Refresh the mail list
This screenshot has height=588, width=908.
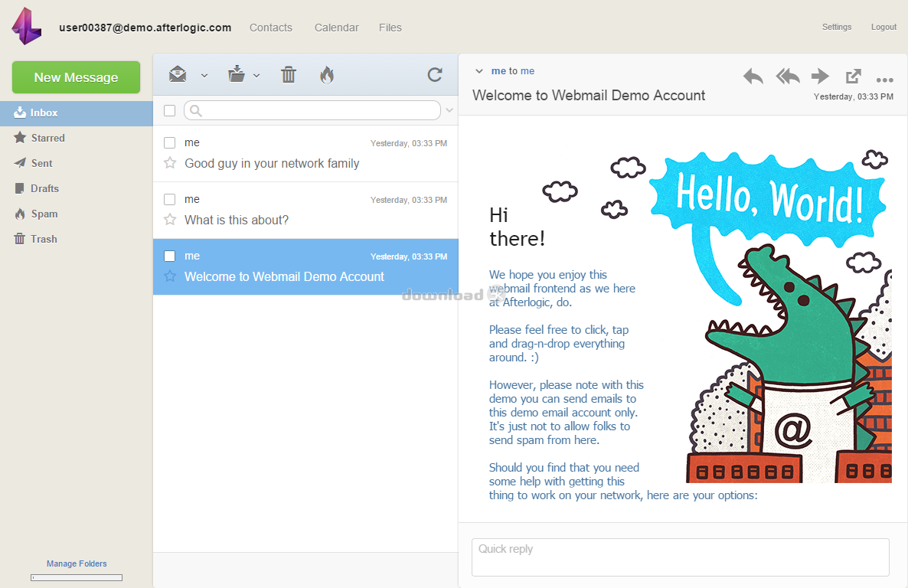click(435, 74)
